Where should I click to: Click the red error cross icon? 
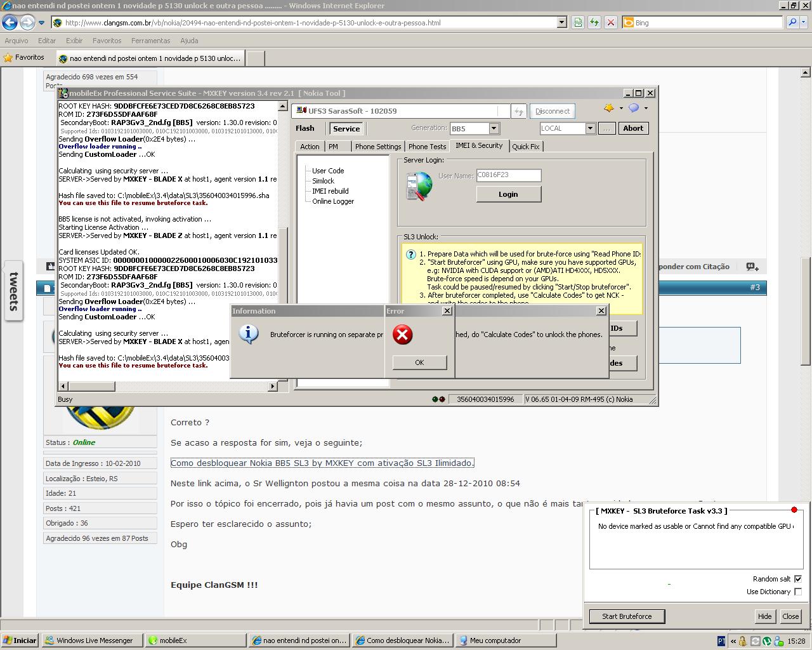click(x=403, y=335)
